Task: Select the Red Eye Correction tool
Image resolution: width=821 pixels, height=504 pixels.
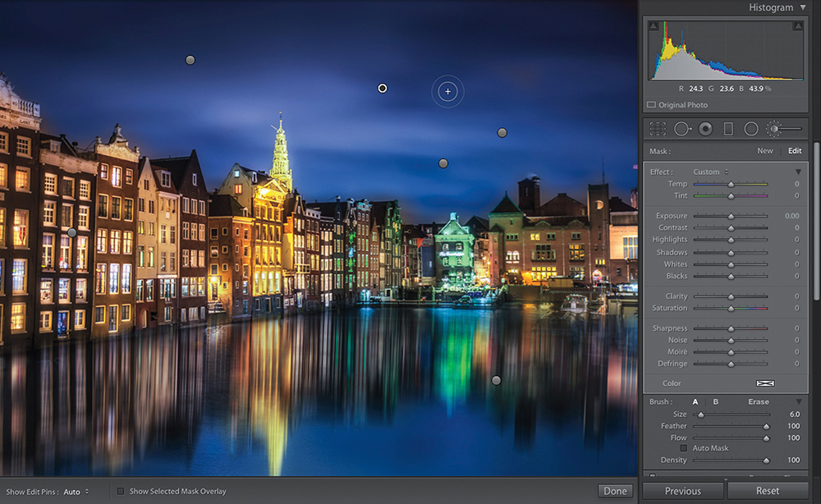Action: [x=705, y=129]
